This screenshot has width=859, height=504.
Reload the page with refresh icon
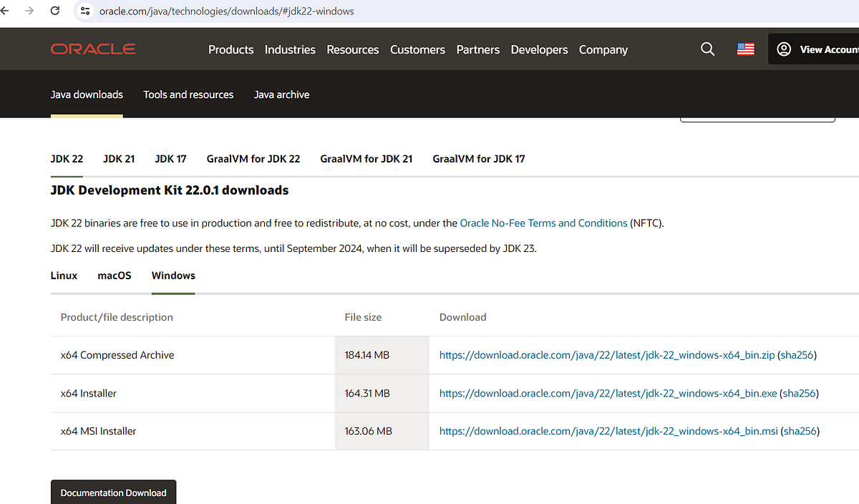click(55, 11)
